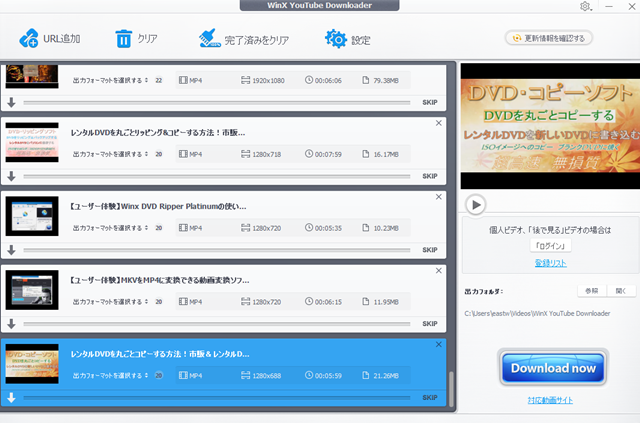640x423 pixels.
Task: Open output folder with 開く
Action: point(621,291)
